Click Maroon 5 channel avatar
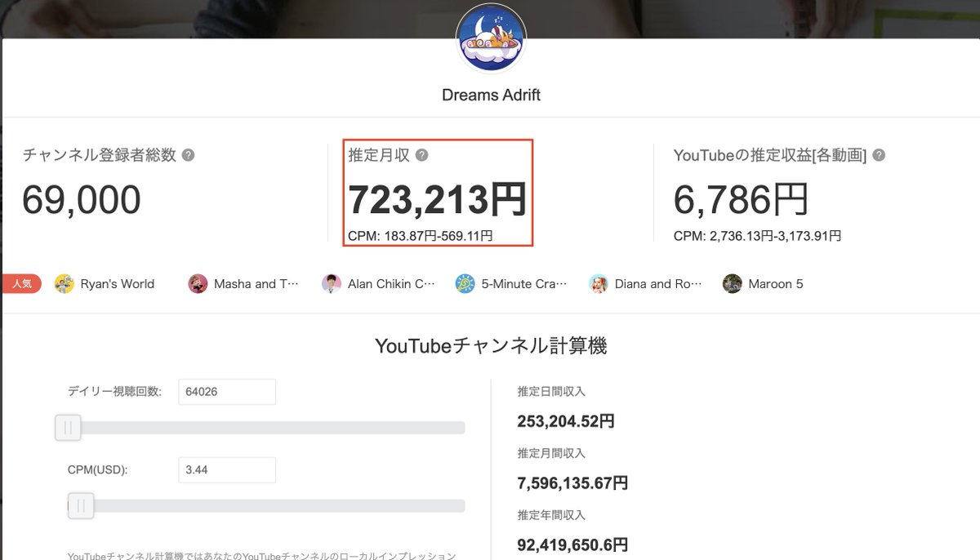The width and height of the screenshot is (980, 560). [733, 284]
